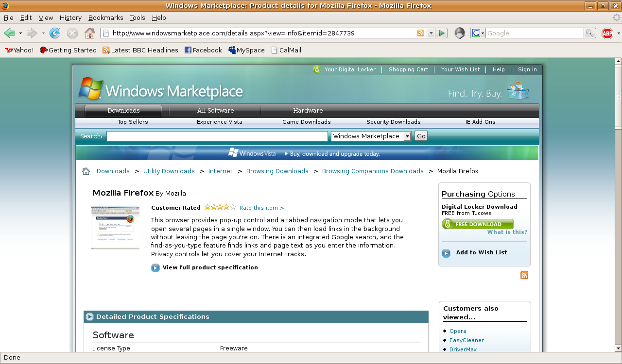Click the Firefox product screenshot thumbnail
Image resolution: width=622 pixels, height=364 pixels.
115,228
